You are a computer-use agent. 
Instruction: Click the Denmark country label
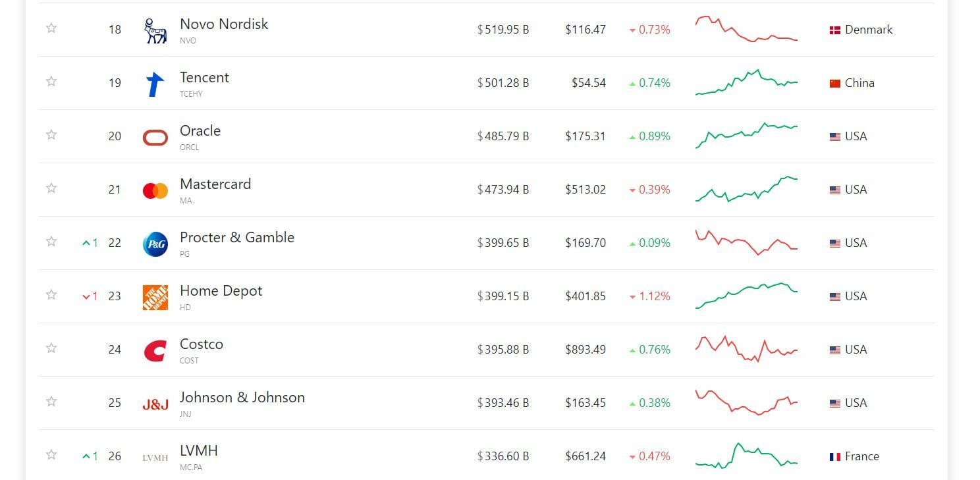coord(868,30)
